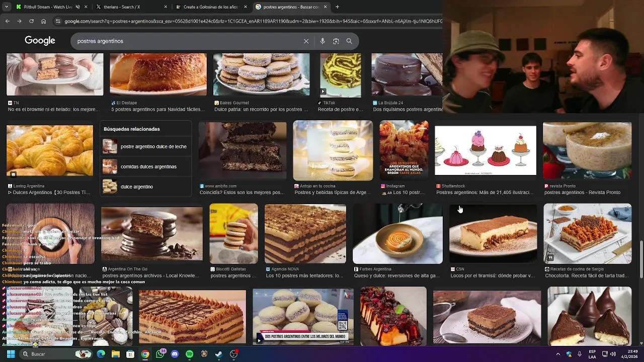Image resolution: width=644 pixels, height=362 pixels.
Task: Click TikTok Receta de postre caption
Action: pyautogui.click(x=340, y=110)
